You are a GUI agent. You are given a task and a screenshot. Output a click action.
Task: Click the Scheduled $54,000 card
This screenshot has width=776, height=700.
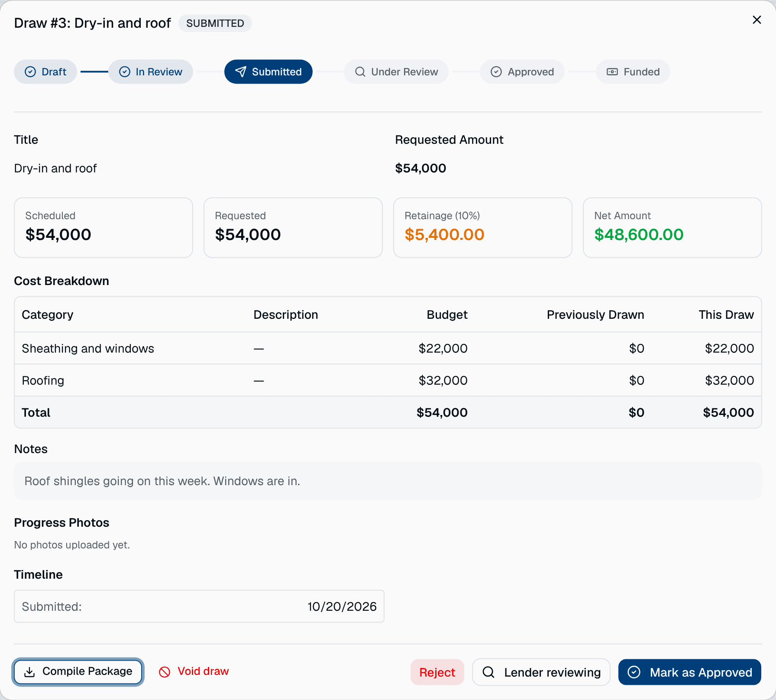point(103,228)
